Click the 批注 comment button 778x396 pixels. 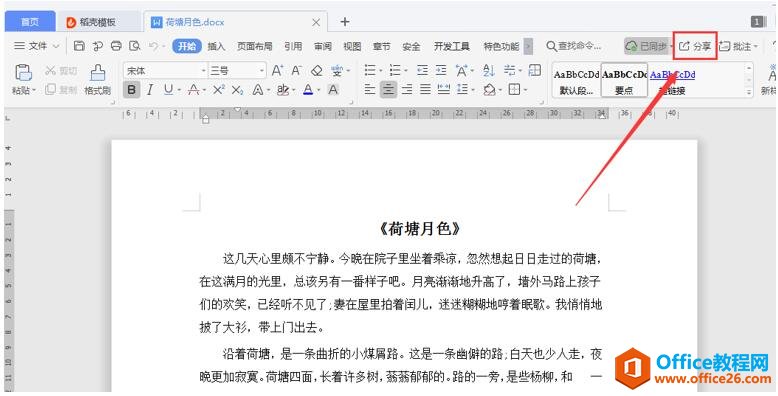pyautogui.click(x=738, y=46)
